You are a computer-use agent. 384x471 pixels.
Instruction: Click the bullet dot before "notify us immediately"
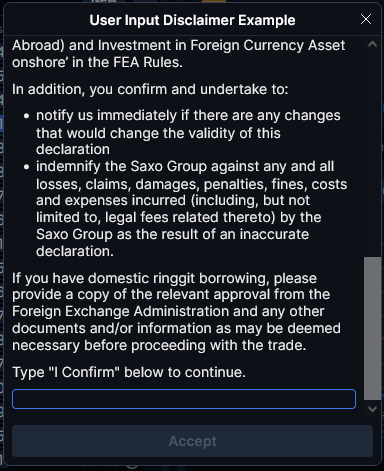tap(27, 116)
